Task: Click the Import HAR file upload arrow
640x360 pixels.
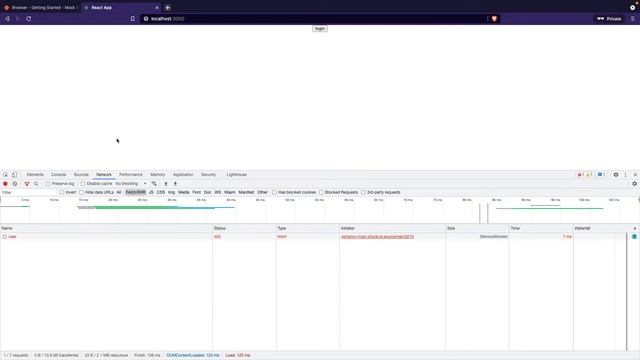Action: pos(166,184)
